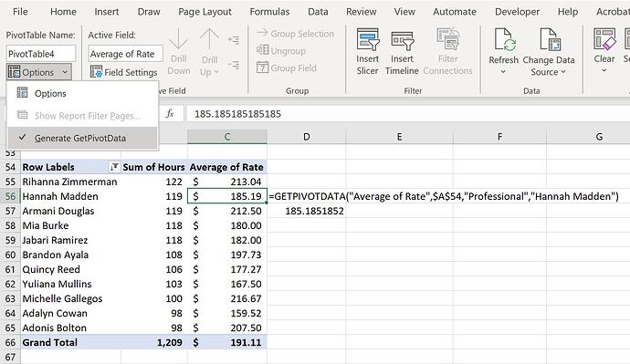Click the Collapse Field icon
630x364 pixels.
point(234,65)
